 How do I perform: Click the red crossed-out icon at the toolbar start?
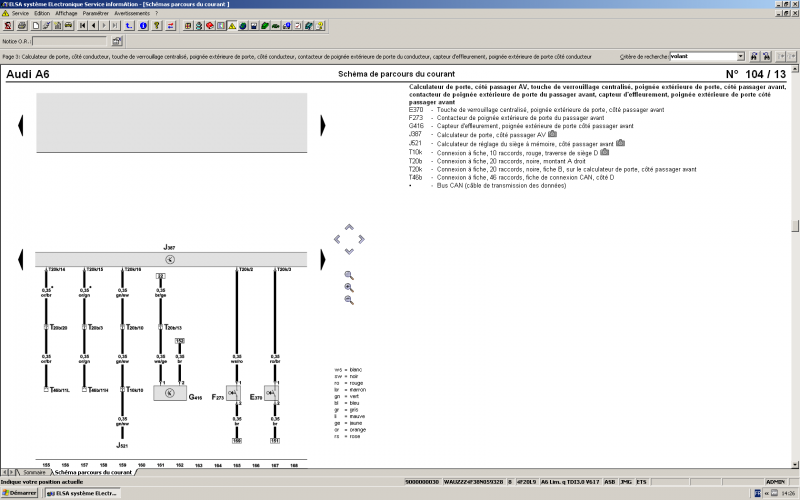tap(8, 26)
